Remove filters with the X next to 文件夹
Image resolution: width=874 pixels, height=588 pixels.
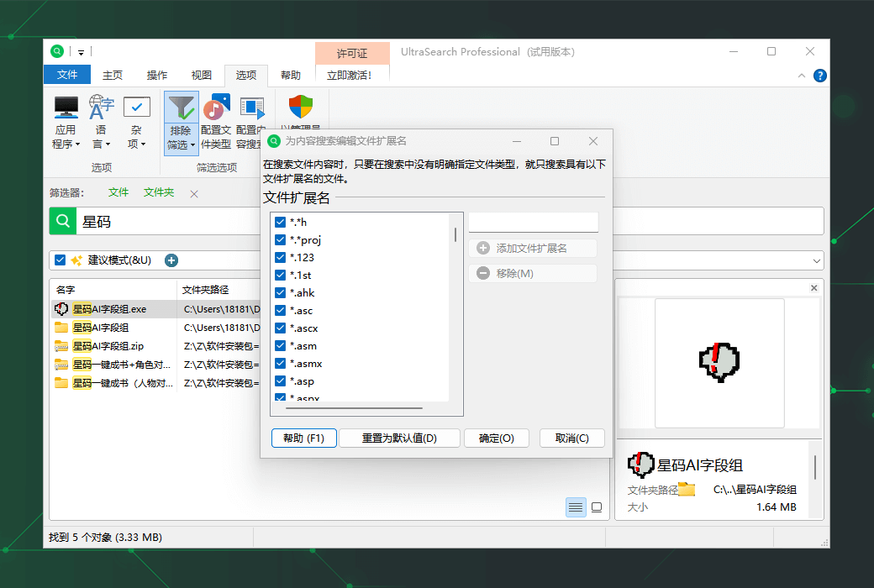[x=194, y=194]
